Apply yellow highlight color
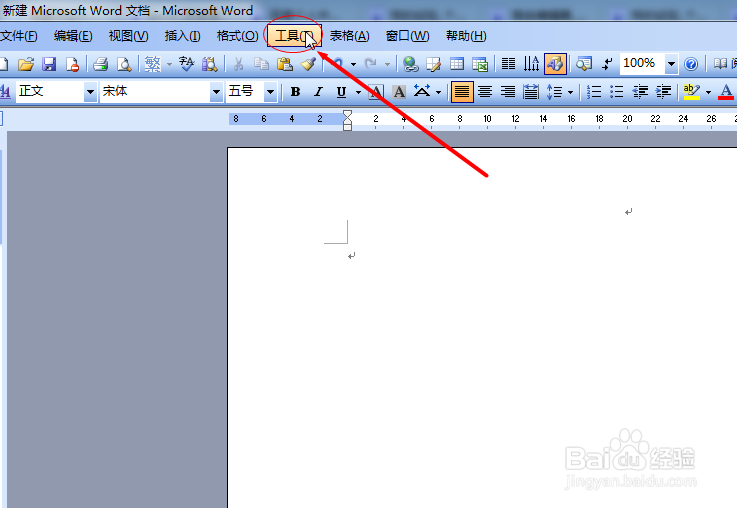This screenshot has height=508, width=737. click(x=692, y=92)
